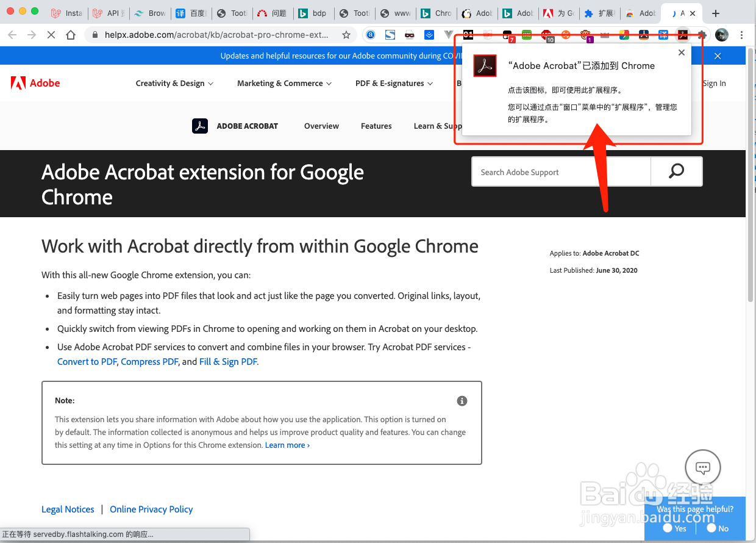Stop loading the page
Image resolution: width=756 pixels, height=543 pixels.
tap(51, 35)
